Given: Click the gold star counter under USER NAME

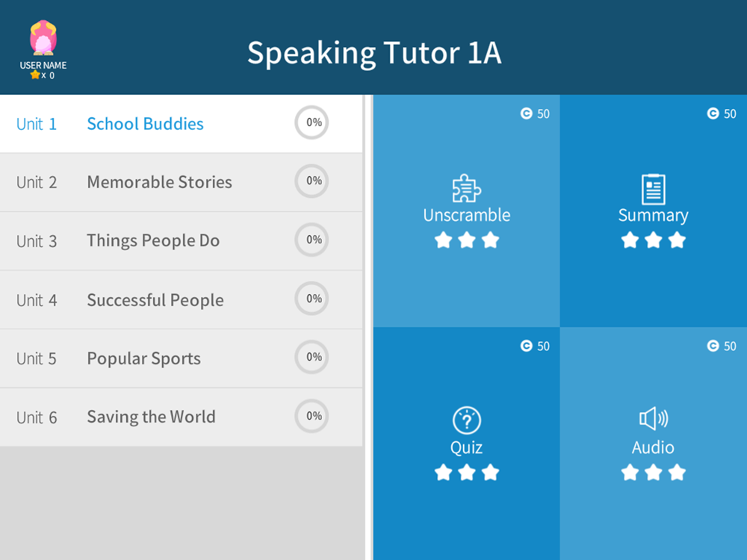Looking at the screenshot, I should pos(43,75).
